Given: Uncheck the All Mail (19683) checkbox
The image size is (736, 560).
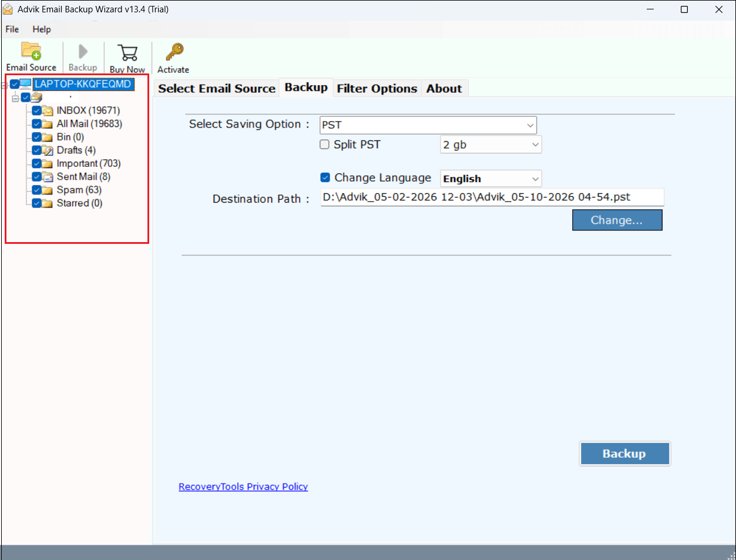Looking at the screenshot, I should coord(36,124).
